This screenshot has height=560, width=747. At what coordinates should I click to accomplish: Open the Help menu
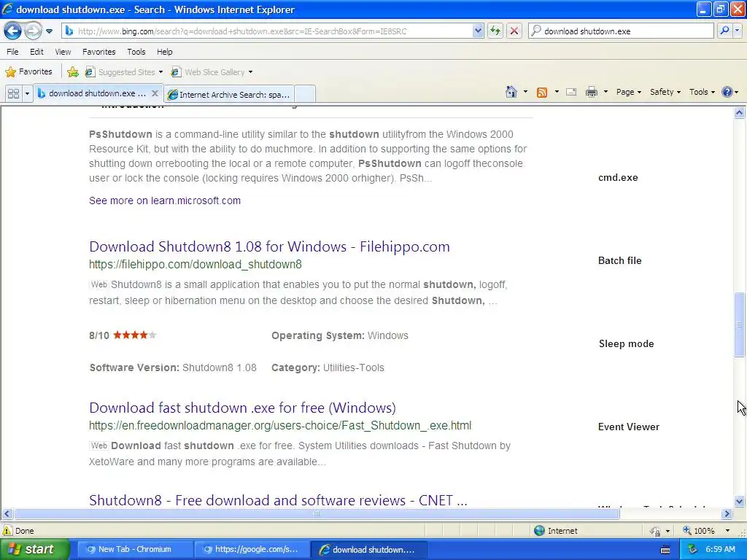[x=164, y=52]
